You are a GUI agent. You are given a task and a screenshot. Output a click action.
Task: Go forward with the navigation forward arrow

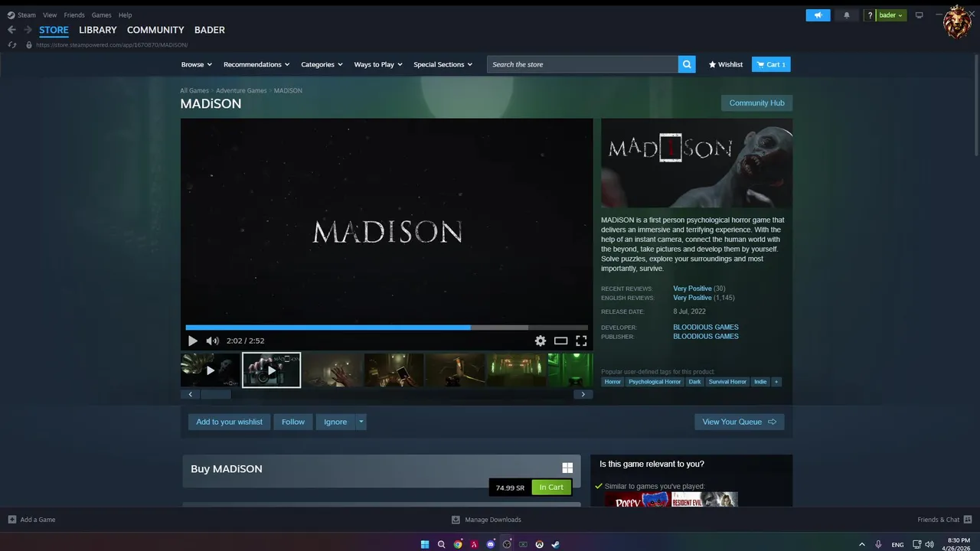(28, 30)
